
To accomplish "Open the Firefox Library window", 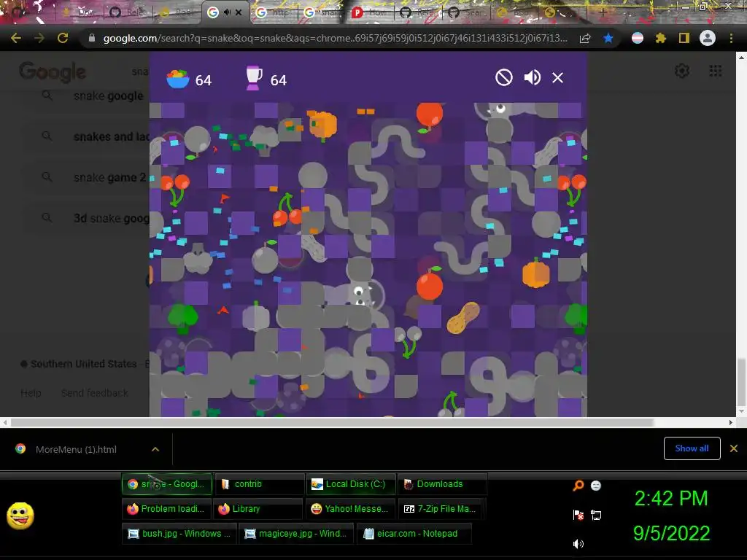I will (x=258, y=508).
